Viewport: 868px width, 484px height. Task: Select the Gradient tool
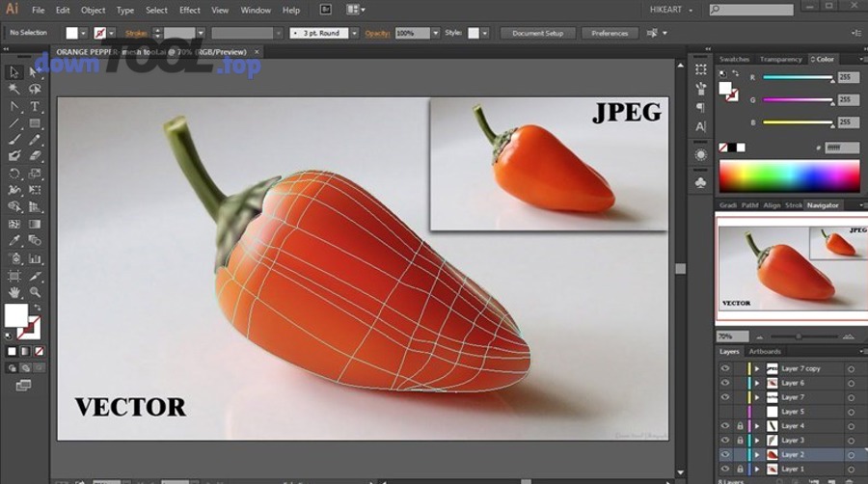[35, 224]
